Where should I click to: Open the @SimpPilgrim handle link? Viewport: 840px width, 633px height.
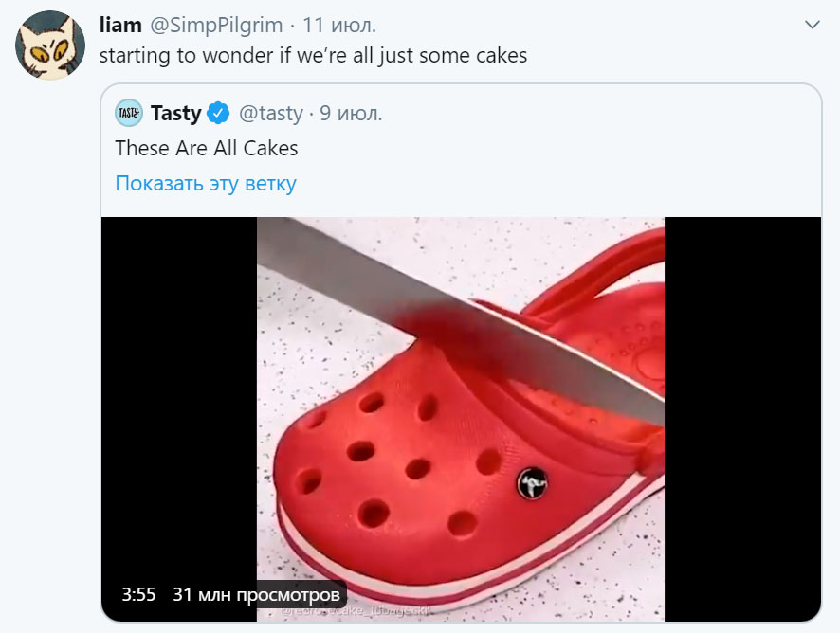216,26
